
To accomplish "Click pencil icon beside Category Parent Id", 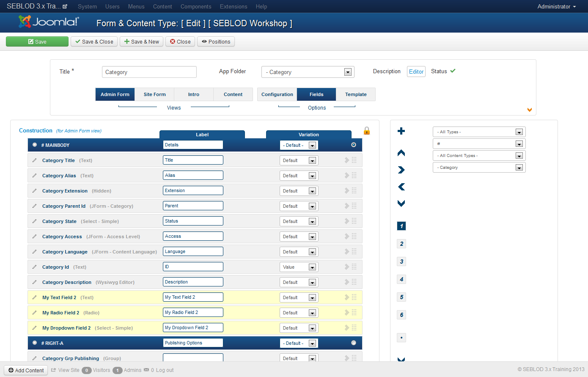I will pyautogui.click(x=35, y=206).
